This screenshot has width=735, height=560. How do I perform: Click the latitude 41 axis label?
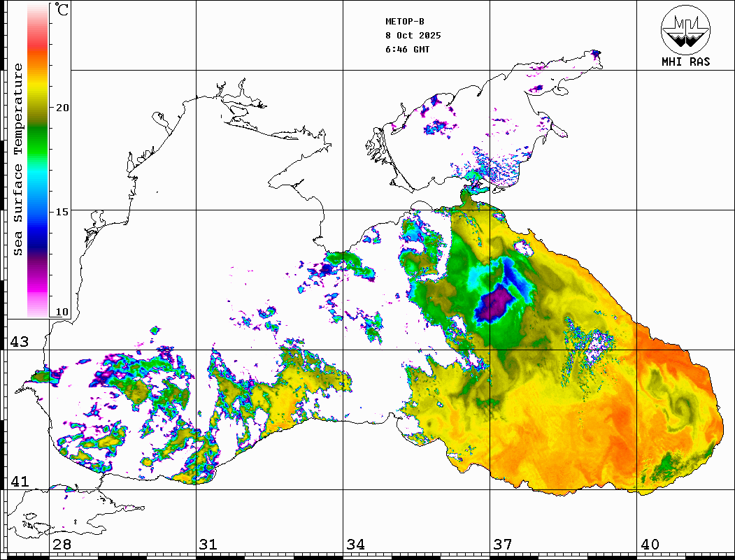(x=19, y=482)
